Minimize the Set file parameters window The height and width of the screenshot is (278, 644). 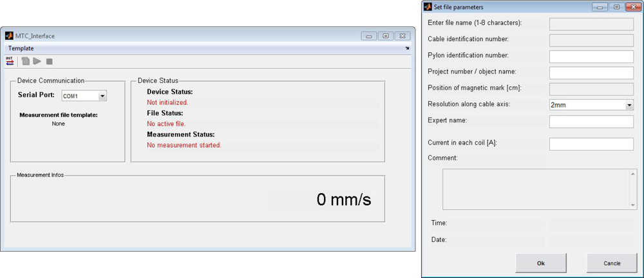point(600,7)
